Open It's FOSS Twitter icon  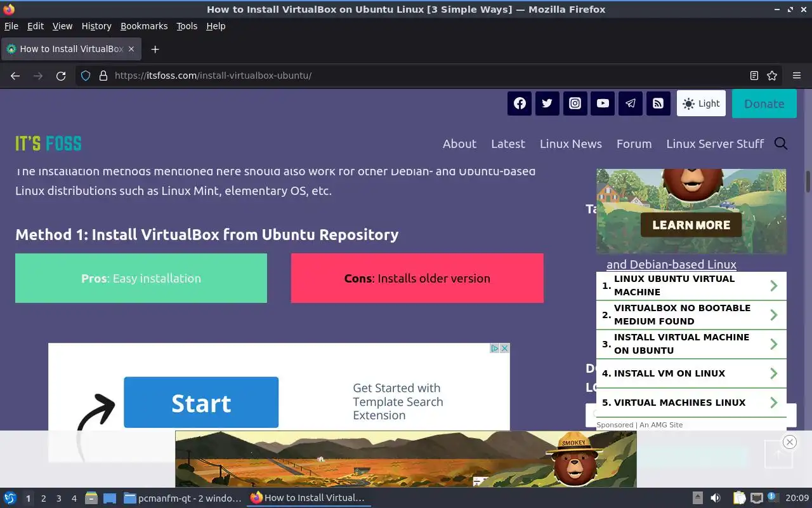point(547,104)
